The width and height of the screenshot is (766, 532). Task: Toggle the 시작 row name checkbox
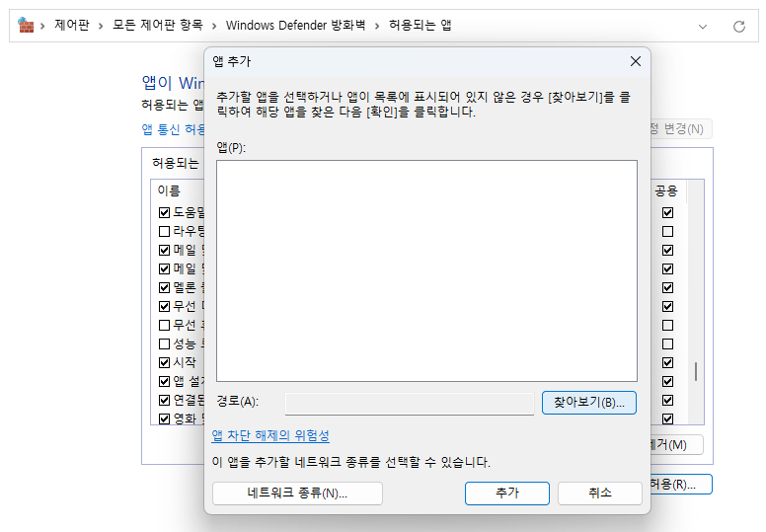click(164, 362)
